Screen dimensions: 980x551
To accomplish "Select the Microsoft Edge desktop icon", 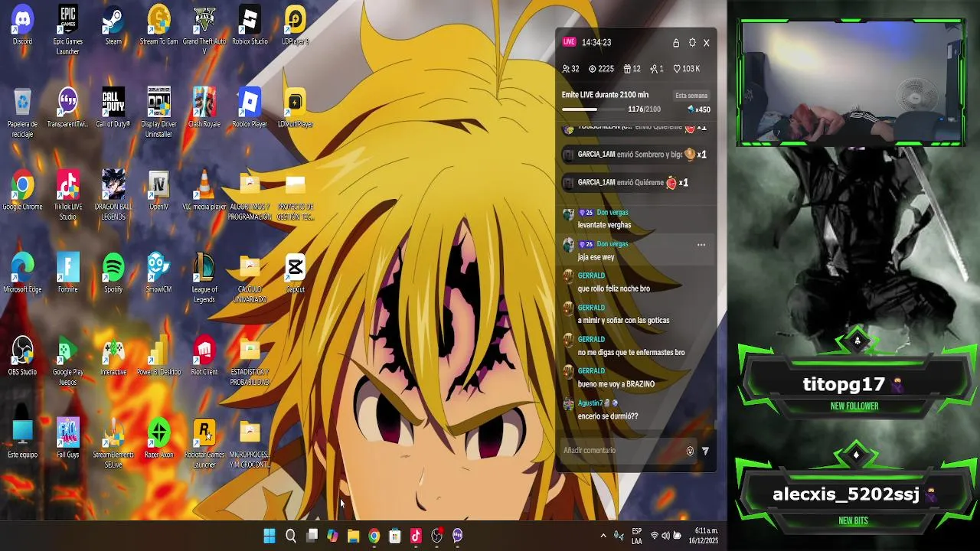I will 22,273.
